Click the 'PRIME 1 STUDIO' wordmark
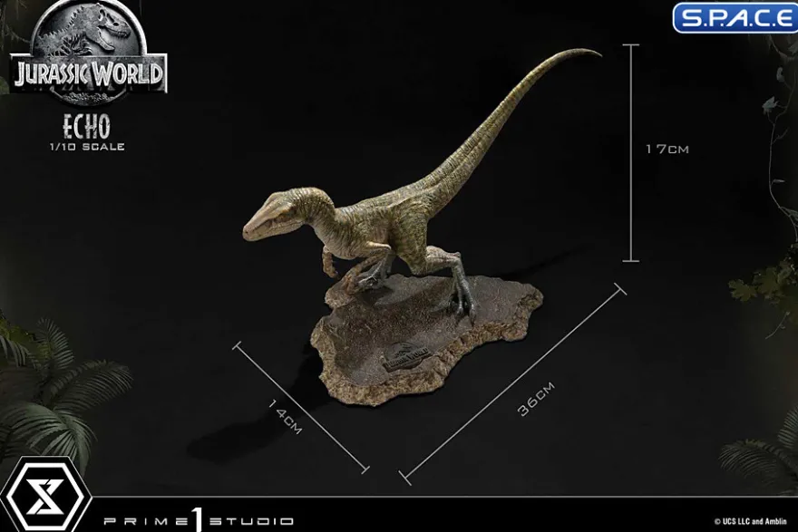 pyautogui.click(x=199, y=520)
